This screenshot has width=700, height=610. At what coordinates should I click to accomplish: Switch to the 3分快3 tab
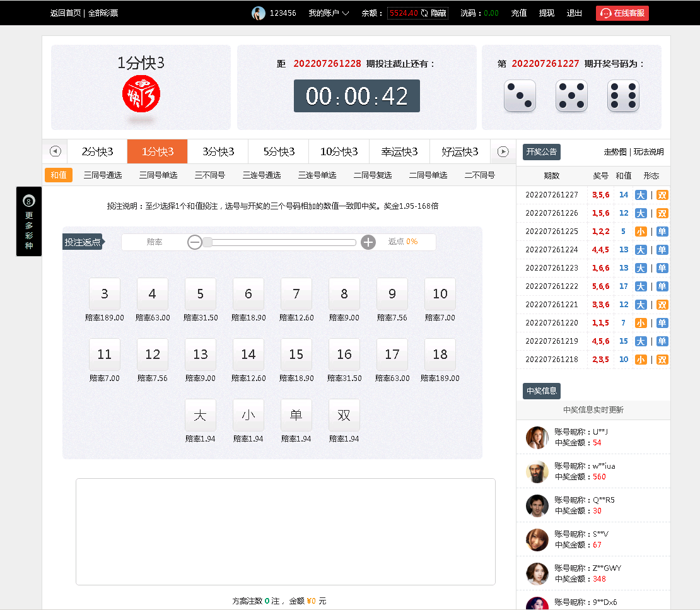coord(218,151)
